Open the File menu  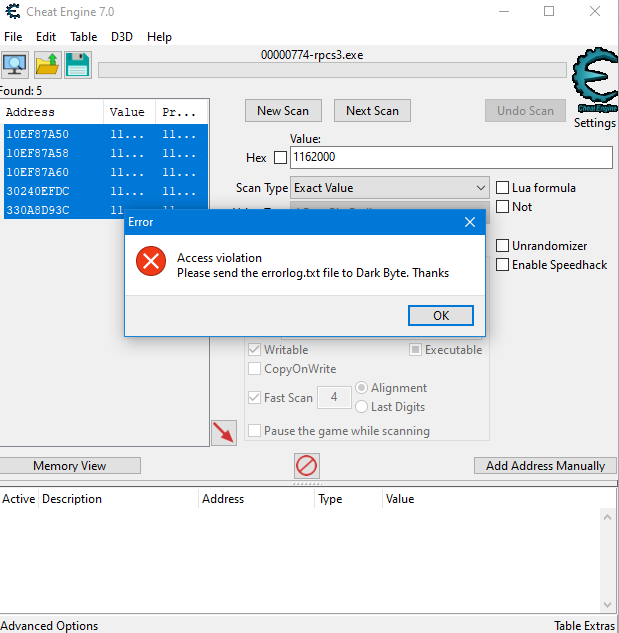click(13, 37)
